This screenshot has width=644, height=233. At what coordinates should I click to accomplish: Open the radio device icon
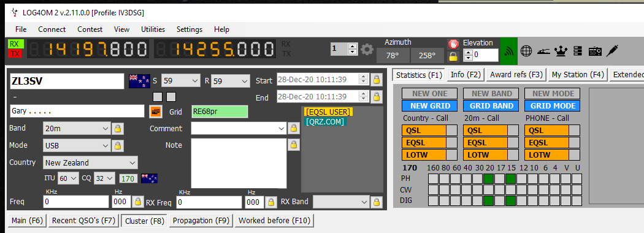click(x=595, y=51)
